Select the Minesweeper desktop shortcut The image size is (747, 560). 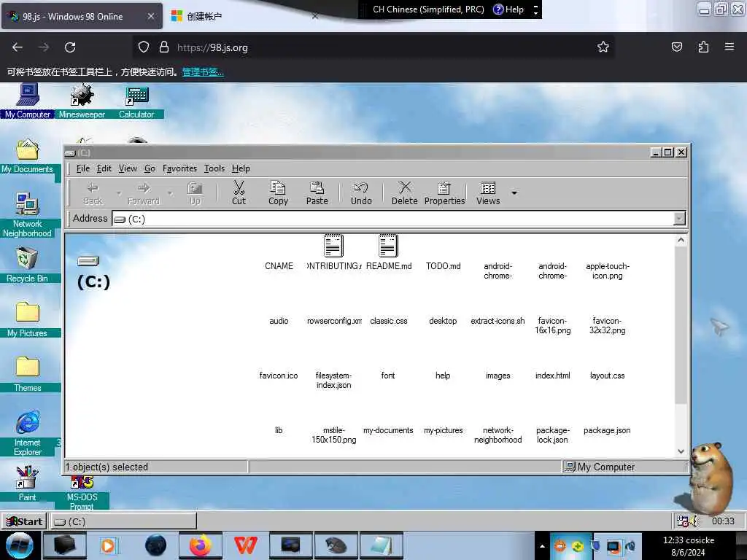coord(82,101)
